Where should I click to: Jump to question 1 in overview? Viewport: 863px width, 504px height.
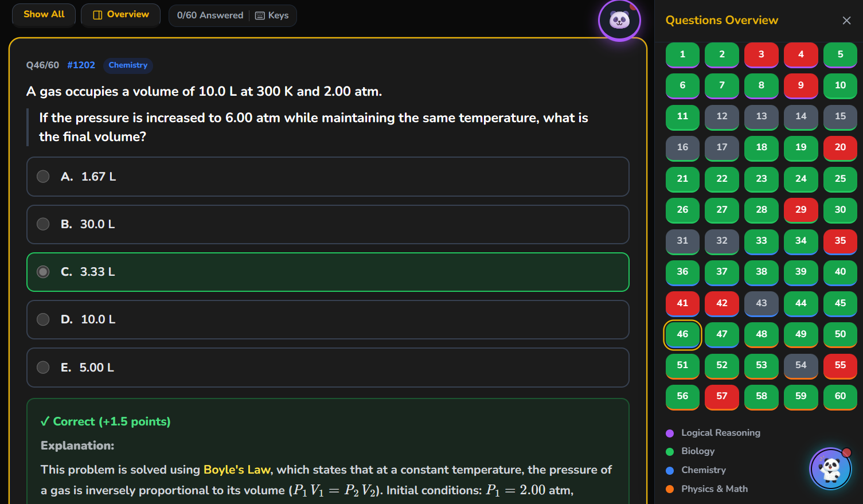pos(682,54)
